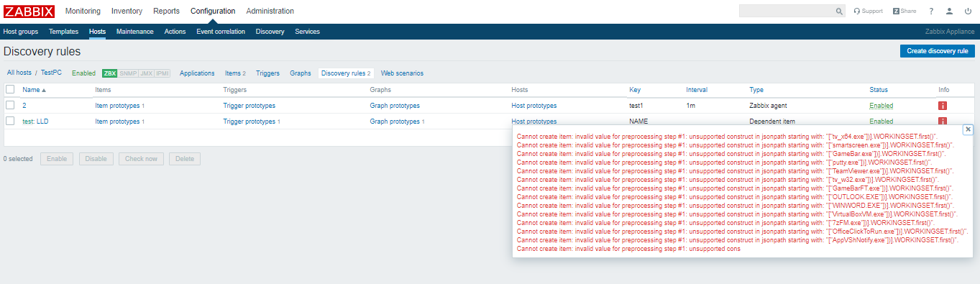Go to Host groups submenu
The image size is (980, 284).
click(x=21, y=32)
